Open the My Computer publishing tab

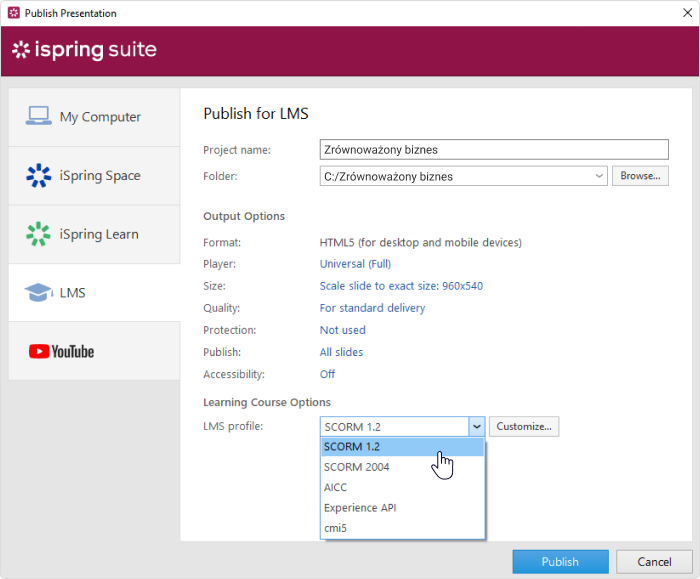pos(94,117)
